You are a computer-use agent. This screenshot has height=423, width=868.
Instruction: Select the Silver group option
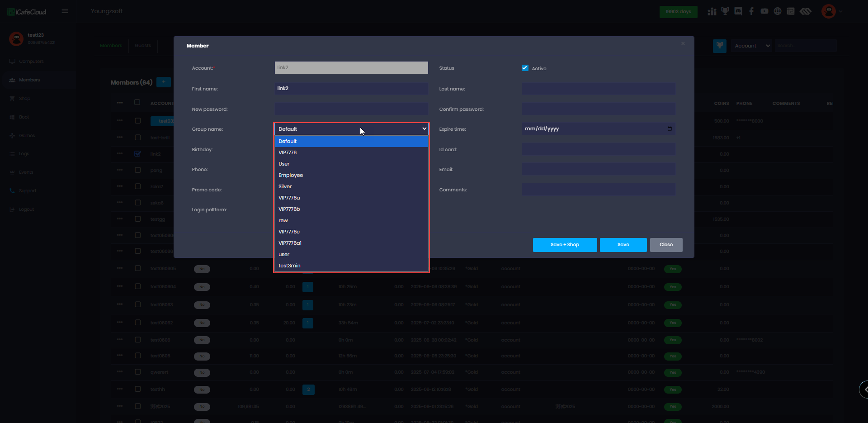click(x=285, y=186)
